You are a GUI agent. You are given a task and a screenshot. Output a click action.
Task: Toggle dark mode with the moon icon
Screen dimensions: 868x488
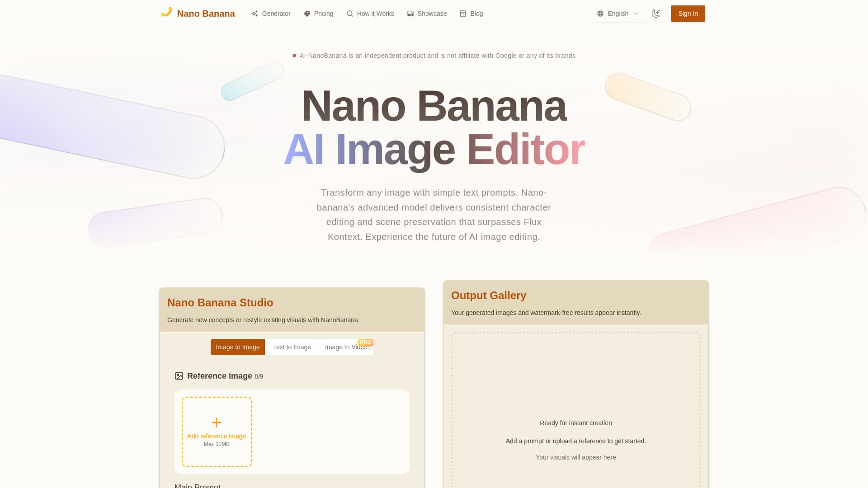[656, 14]
